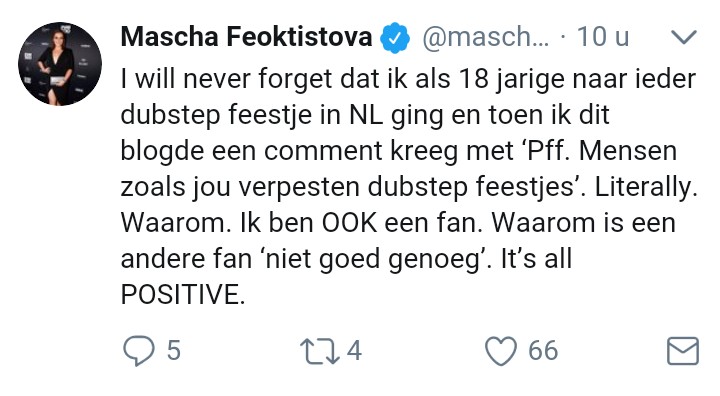The width and height of the screenshot is (720, 396).
Task: Share via the envelope message icon
Action: (683, 351)
